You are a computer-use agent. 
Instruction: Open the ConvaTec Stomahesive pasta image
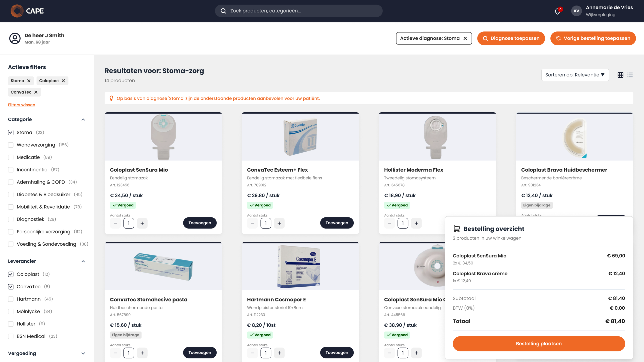coord(163,266)
